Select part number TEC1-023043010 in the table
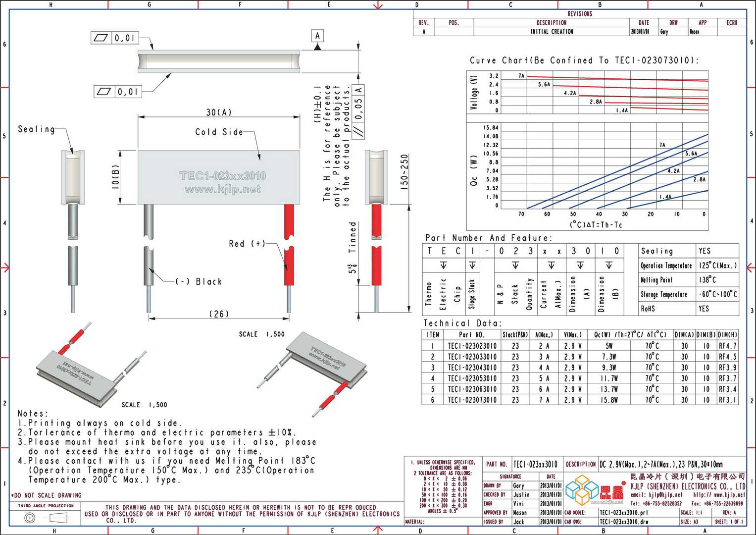The image size is (756, 535). point(472,368)
